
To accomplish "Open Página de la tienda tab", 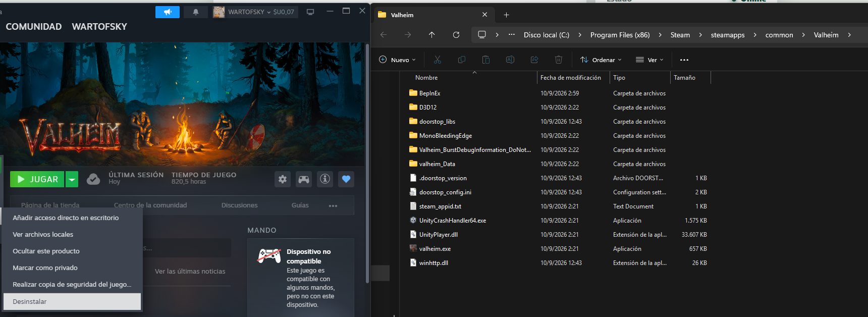I will [x=50, y=205].
